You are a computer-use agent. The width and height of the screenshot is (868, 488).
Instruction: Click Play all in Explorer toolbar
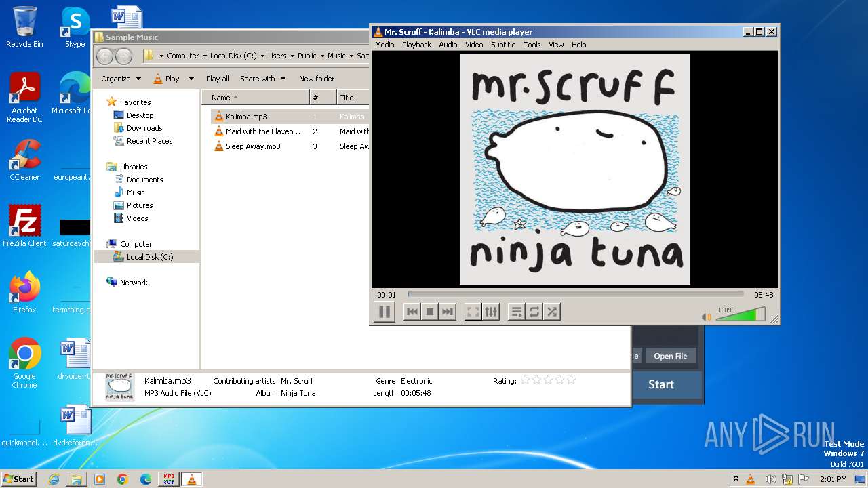point(218,79)
